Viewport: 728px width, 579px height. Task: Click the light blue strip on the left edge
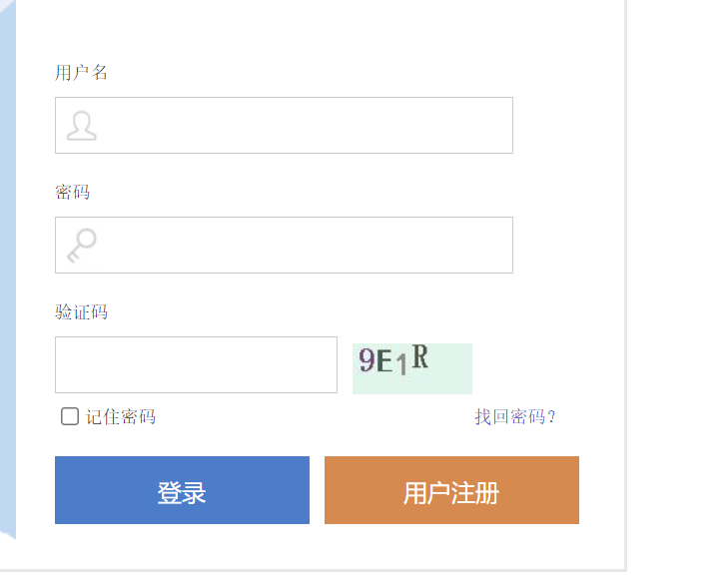click(8, 270)
